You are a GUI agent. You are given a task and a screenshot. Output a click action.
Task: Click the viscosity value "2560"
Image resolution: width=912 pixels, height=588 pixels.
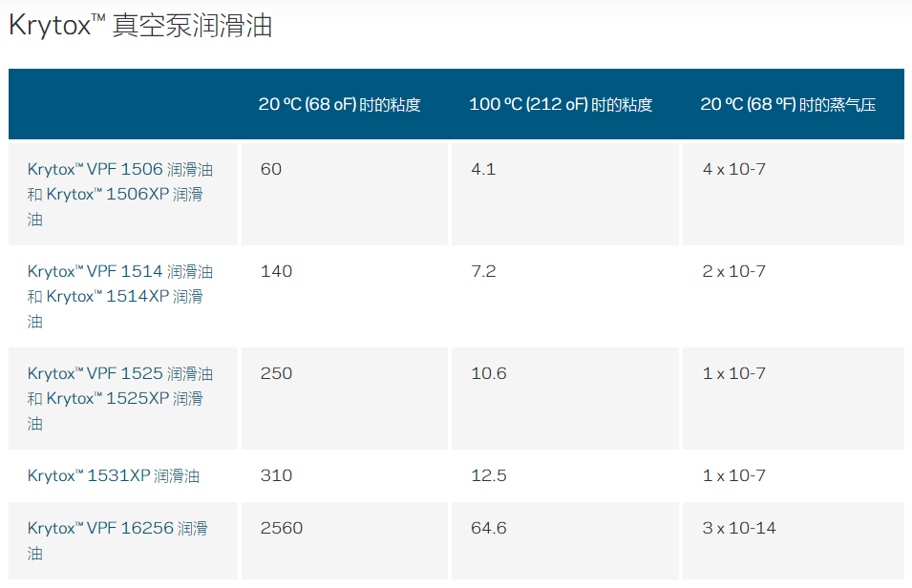coord(282,528)
